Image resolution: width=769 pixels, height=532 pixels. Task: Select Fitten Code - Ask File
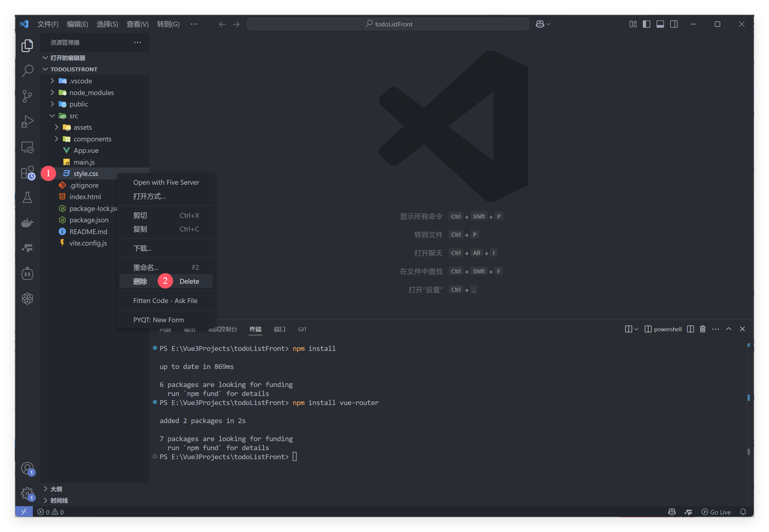point(166,300)
